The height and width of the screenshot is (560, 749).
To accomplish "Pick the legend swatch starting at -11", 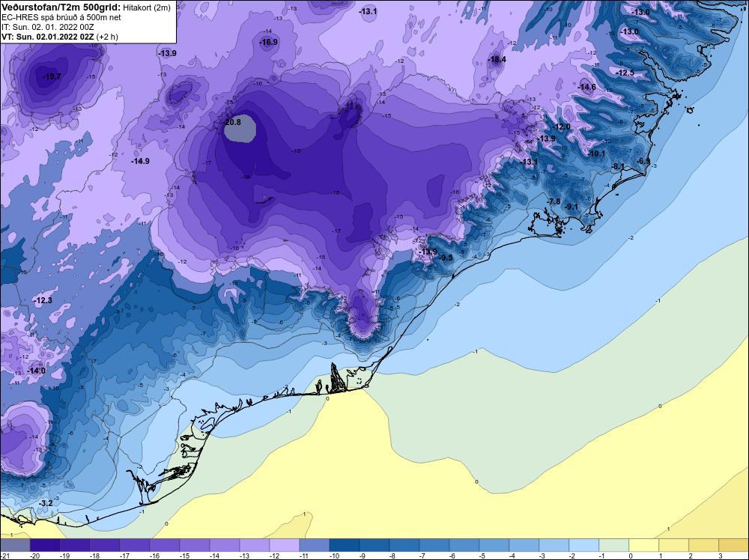I will (315, 545).
